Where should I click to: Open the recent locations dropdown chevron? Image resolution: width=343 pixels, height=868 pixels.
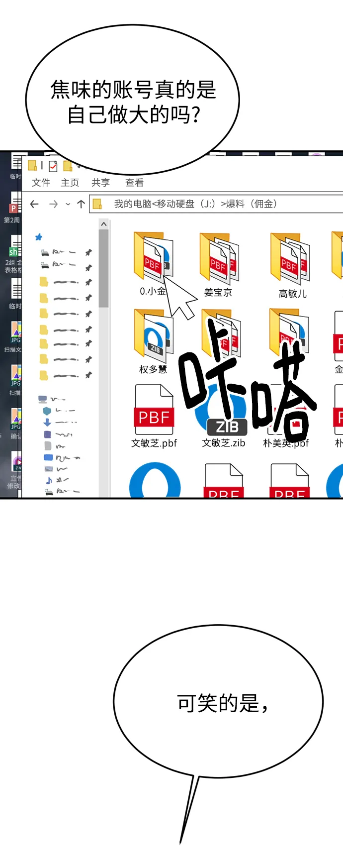[x=68, y=204]
